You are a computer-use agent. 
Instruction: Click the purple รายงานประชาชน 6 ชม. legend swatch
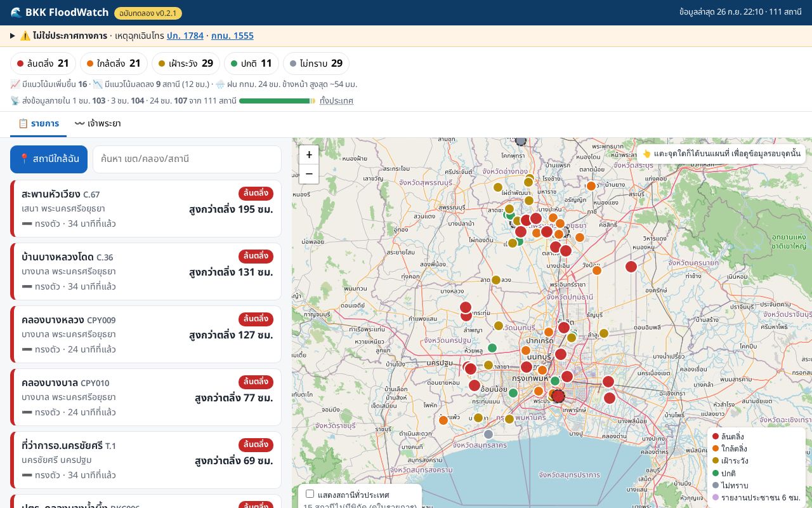[716, 498]
